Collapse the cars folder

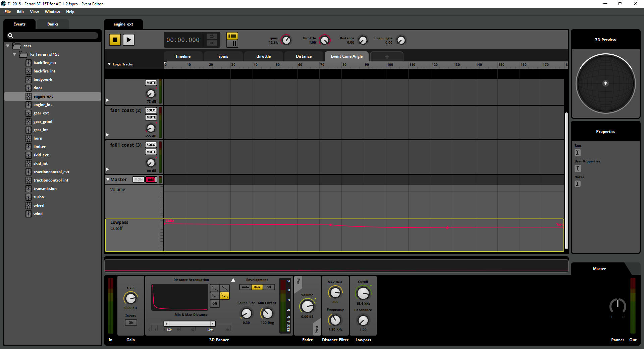(8, 46)
